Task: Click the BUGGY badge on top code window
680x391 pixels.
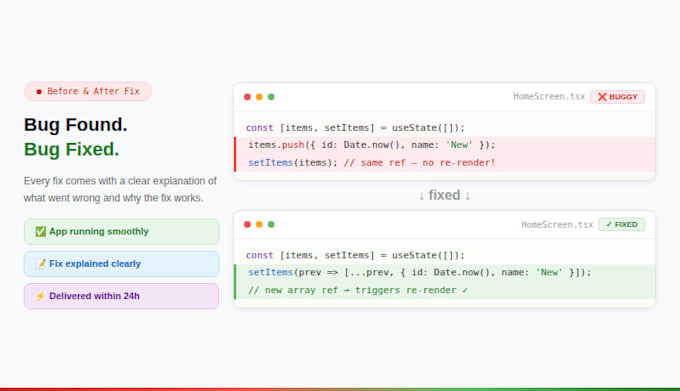Action: click(x=617, y=97)
